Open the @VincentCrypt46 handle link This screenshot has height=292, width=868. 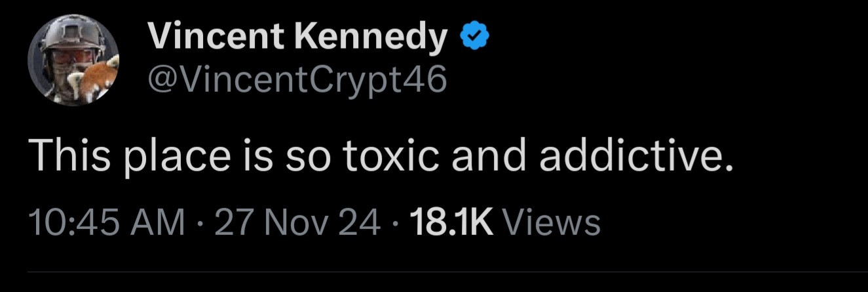pos(297,79)
